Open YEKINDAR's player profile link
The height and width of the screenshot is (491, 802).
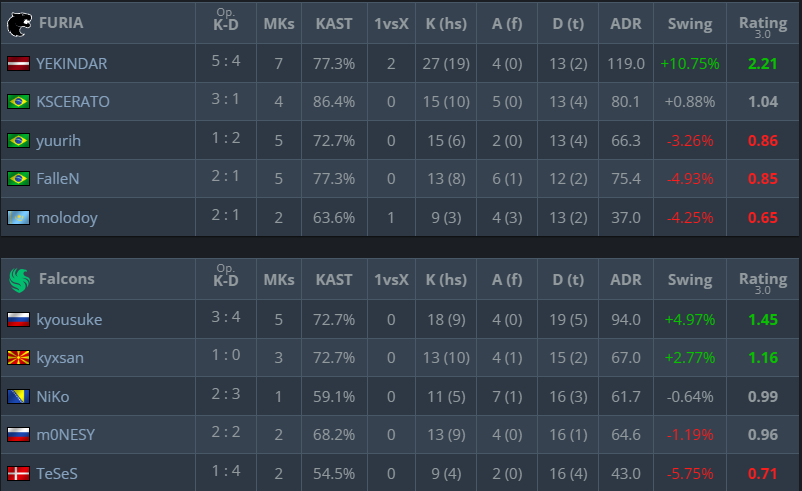click(71, 63)
